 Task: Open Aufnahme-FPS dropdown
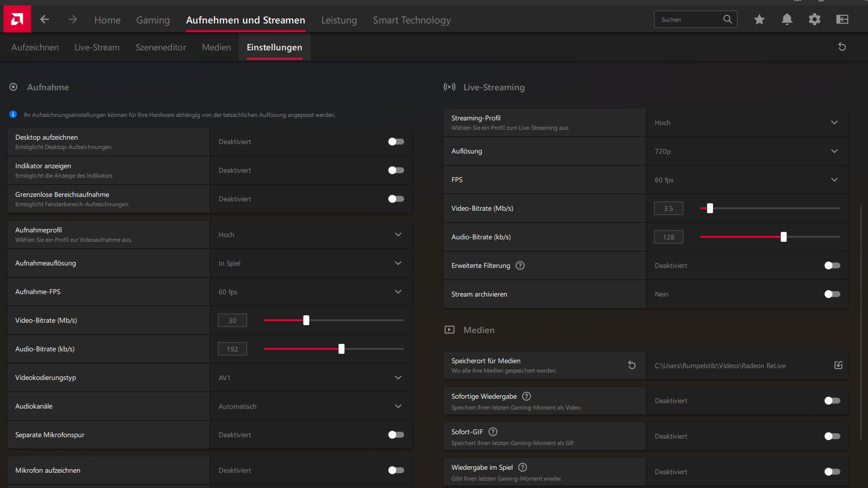398,292
